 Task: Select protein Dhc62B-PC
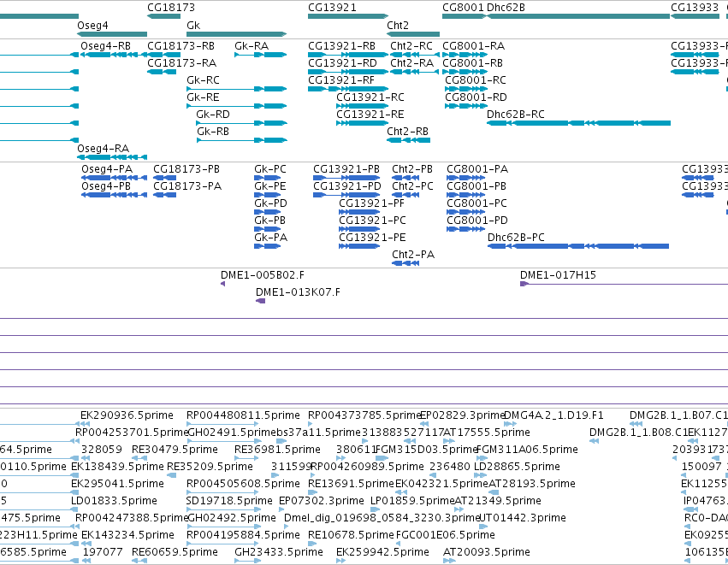pyautogui.click(x=578, y=246)
